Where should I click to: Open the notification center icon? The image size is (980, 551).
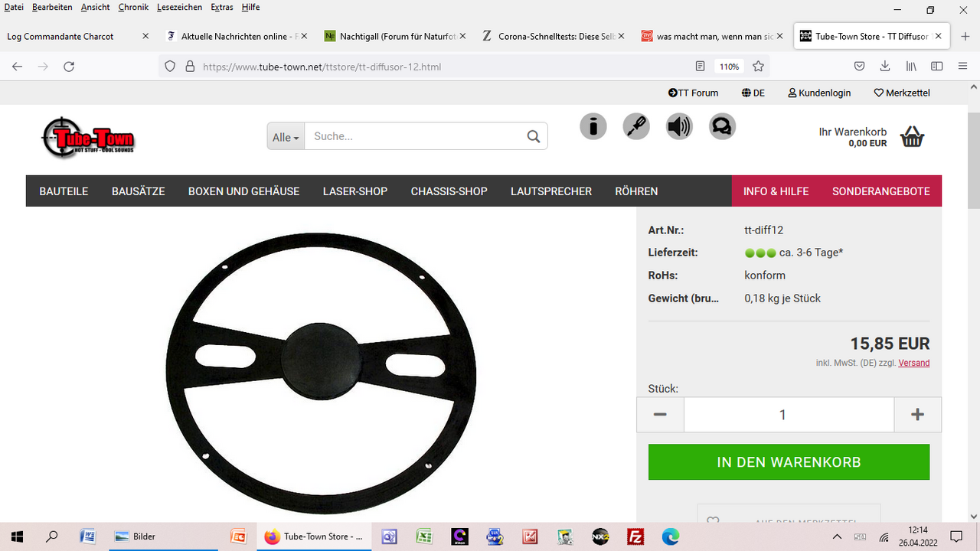coord(955,536)
